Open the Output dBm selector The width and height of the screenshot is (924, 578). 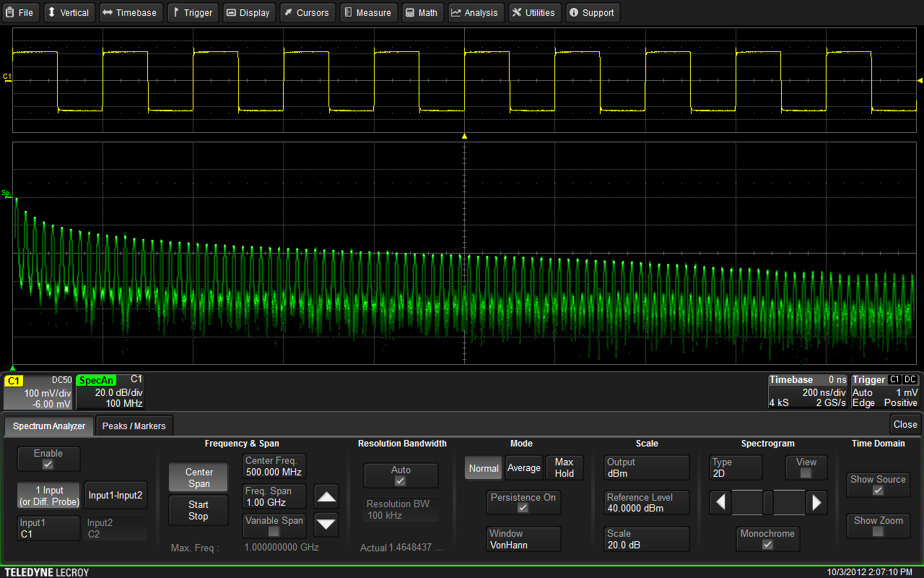pyautogui.click(x=646, y=467)
